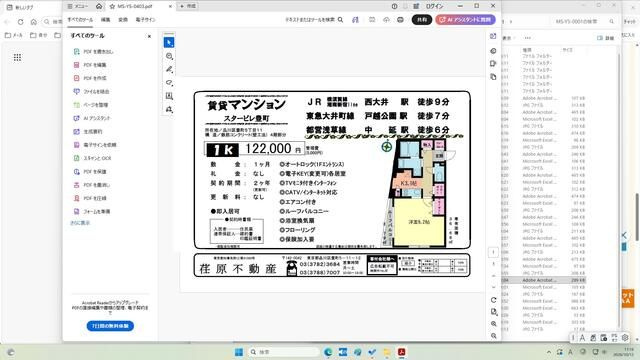Open 'PDF を作成' create tool
The height and width of the screenshot is (360, 640).
90,78
